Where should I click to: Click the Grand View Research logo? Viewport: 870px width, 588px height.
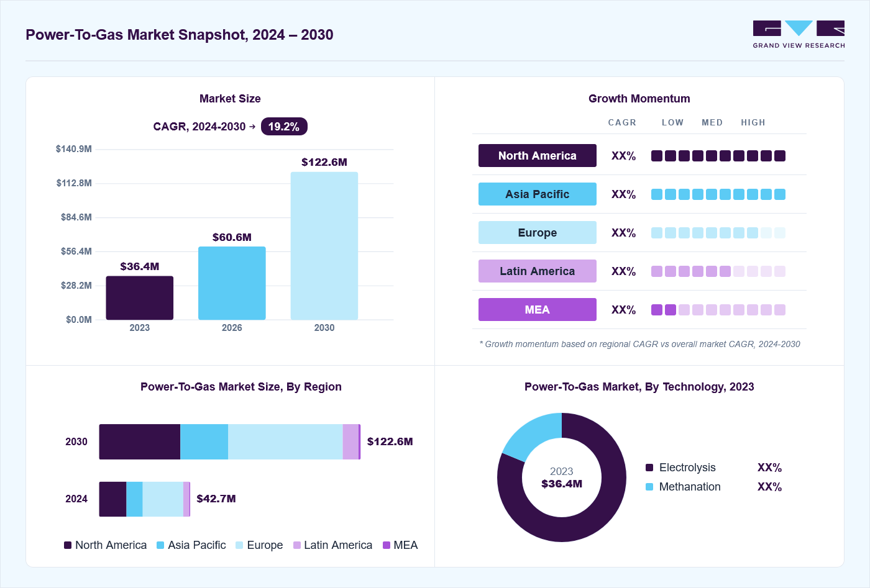click(799, 35)
